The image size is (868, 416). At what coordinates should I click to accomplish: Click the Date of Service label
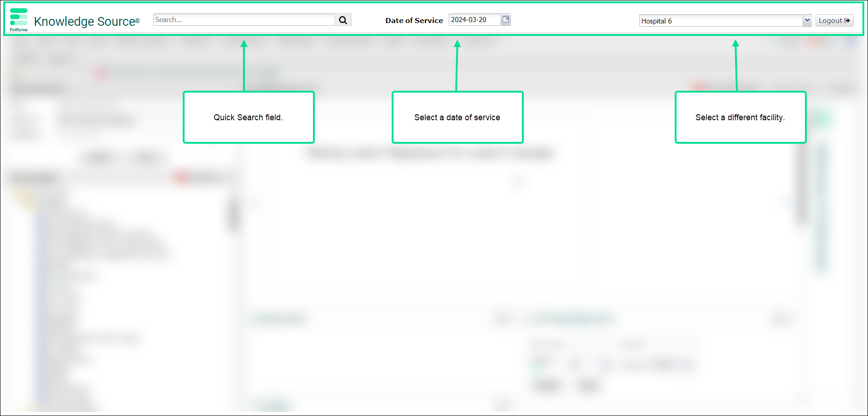coord(414,20)
